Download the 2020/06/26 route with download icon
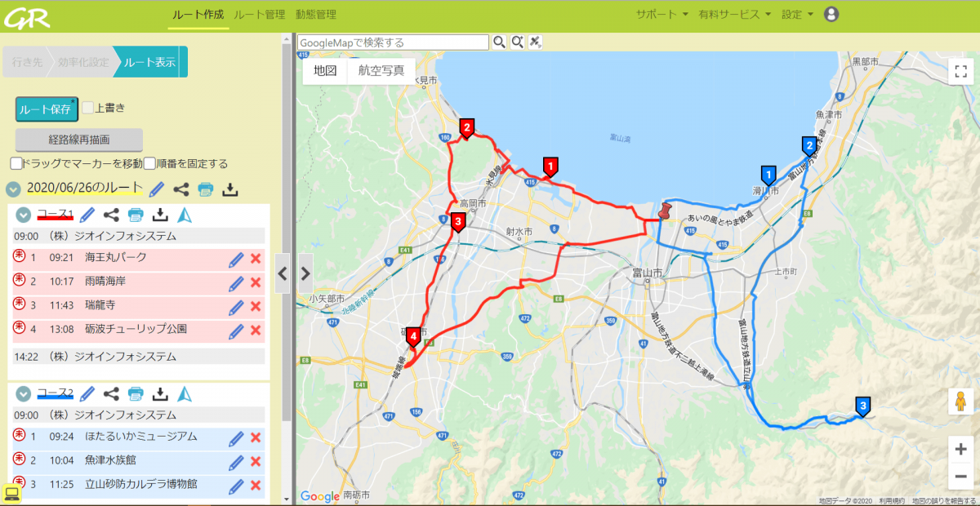 pos(230,189)
